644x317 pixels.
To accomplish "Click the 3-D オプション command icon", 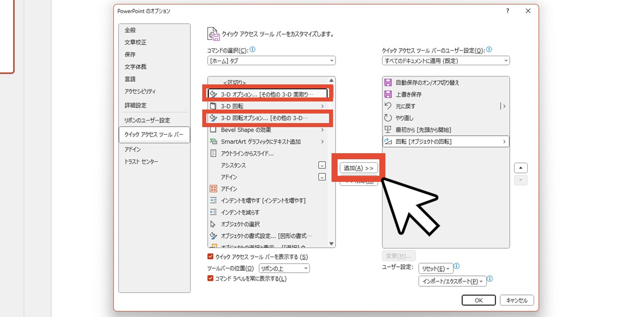I will [213, 94].
